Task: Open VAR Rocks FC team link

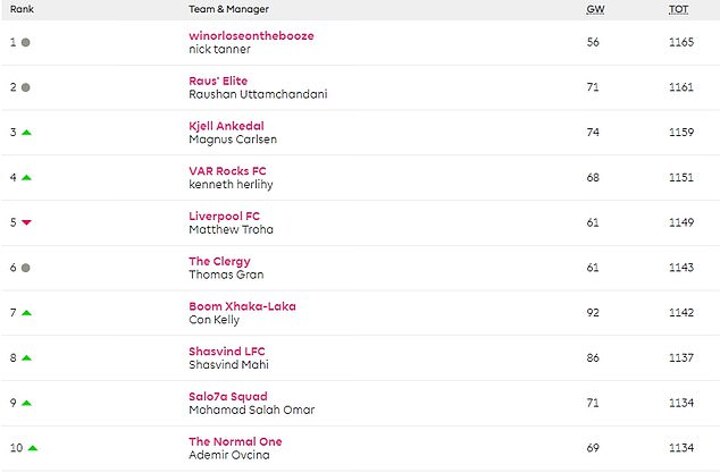Action: [x=227, y=171]
